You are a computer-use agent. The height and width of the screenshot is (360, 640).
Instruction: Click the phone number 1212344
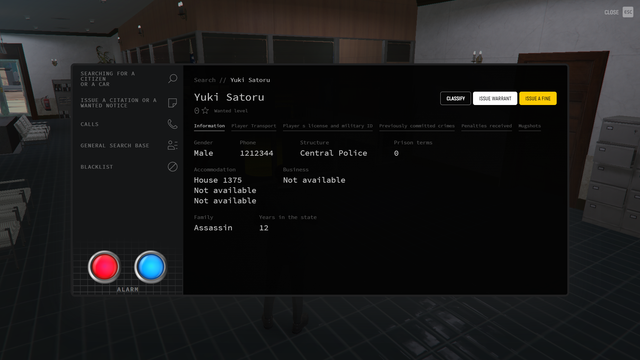tap(256, 153)
